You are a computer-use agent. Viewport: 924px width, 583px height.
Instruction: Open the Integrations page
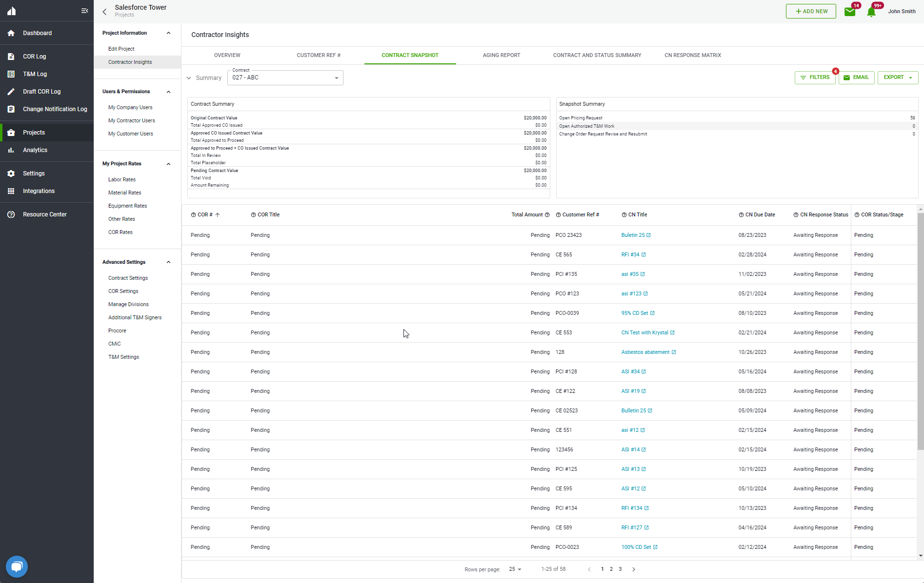coord(39,191)
